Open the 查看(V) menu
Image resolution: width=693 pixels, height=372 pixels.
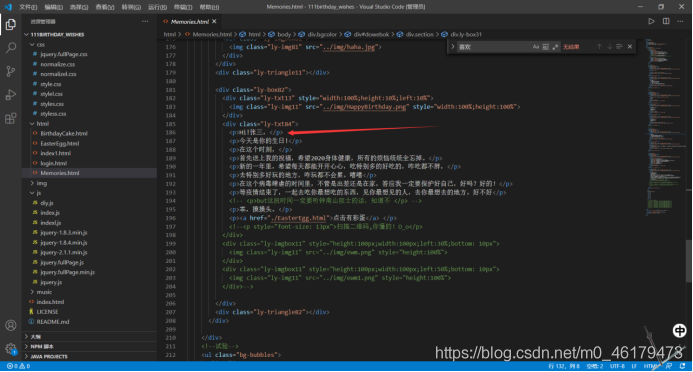(x=105, y=7)
